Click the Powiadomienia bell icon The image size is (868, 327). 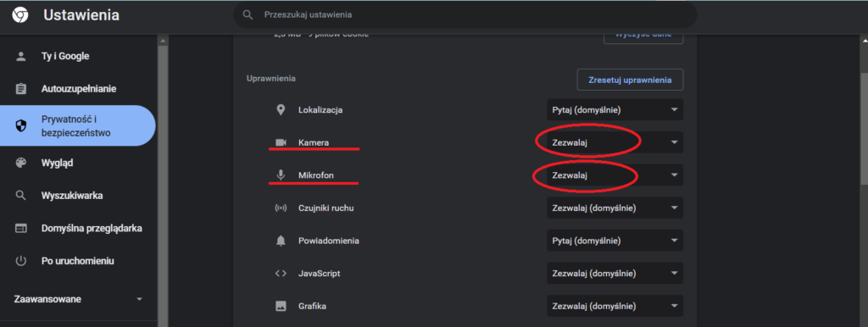coord(281,241)
